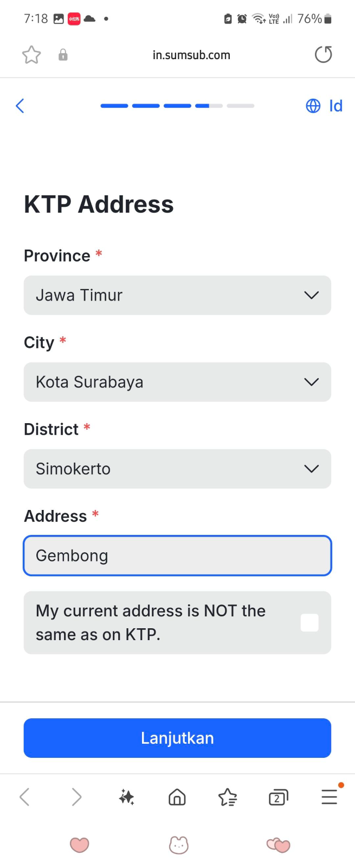The image size is (355, 868).
Task: Go to the browser home page
Action: [177, 797]
